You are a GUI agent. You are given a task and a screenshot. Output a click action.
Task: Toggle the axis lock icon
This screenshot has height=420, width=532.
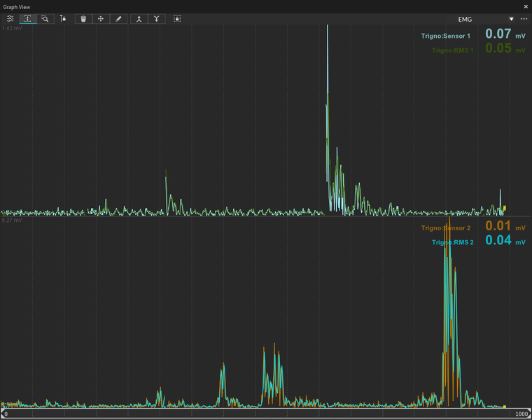point(63,19)
